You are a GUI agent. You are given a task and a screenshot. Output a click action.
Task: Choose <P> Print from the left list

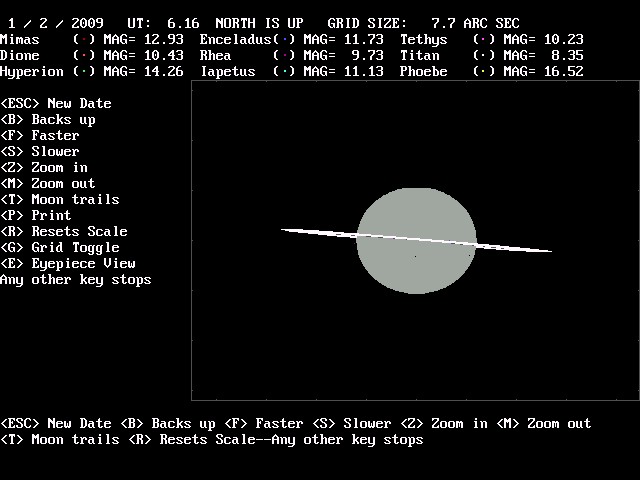click(36, 215)
